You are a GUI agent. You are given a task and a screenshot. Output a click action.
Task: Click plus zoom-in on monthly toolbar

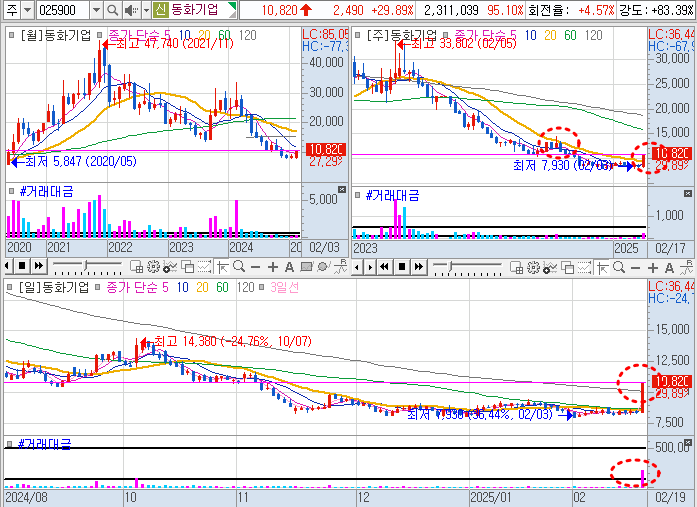[272, 267]
